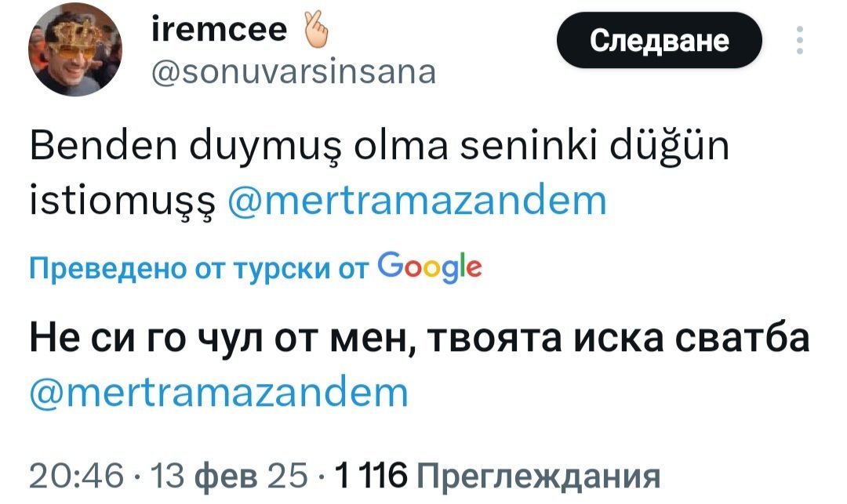847x504 pixels.
Task: Click the crossed fingers emoji beside iremcee
Action: point(315,33)
